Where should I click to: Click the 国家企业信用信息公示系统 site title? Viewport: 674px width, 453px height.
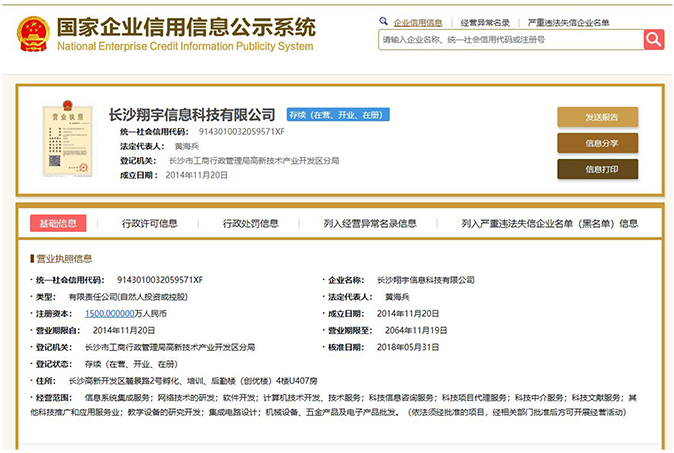[x=186, y=28]
